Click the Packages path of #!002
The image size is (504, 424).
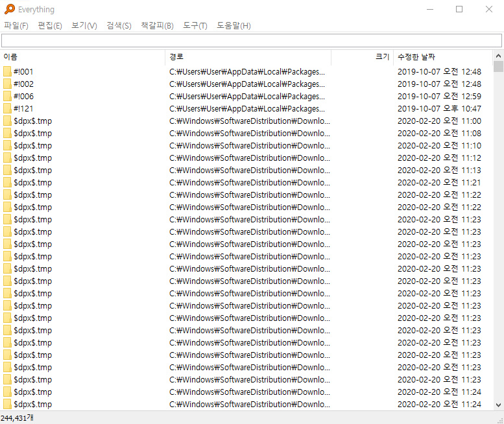click(x=247, y=84)
